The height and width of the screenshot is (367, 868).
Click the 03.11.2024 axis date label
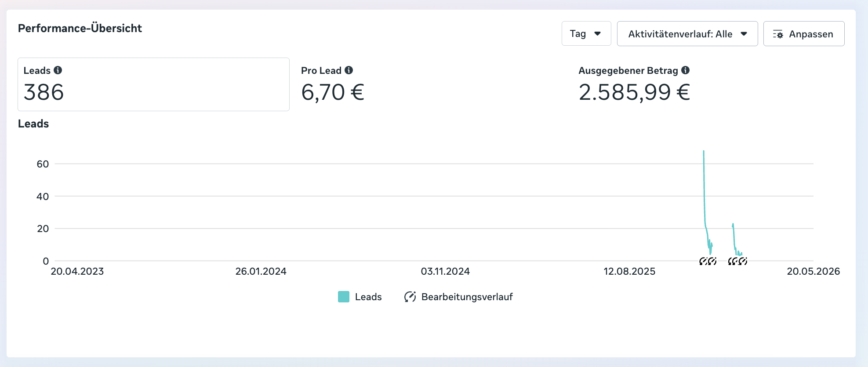445,271
